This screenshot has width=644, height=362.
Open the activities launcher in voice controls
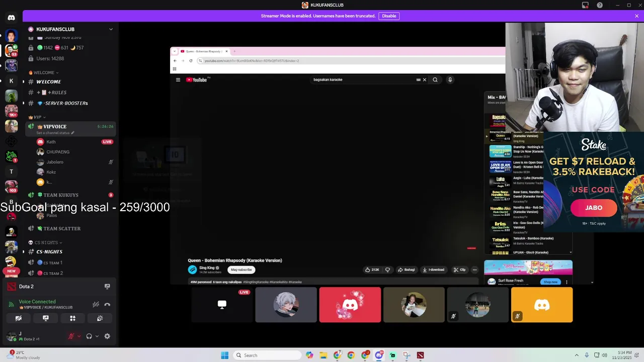click(72, 318)
